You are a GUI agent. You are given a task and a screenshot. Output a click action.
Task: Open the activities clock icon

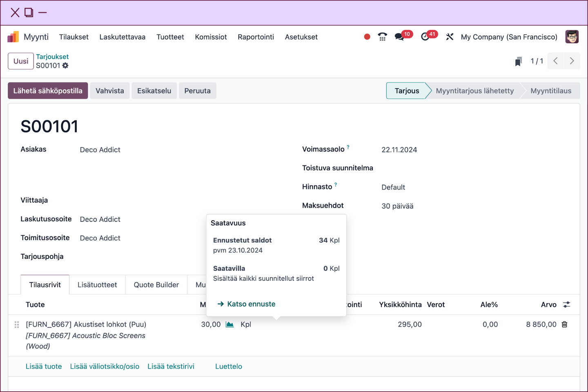[425, 37]
